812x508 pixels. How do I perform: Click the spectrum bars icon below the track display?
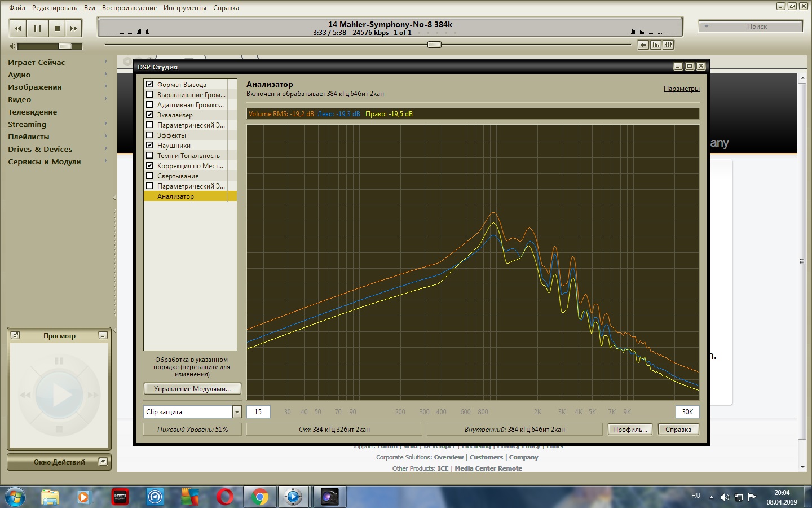coord(656,45)
